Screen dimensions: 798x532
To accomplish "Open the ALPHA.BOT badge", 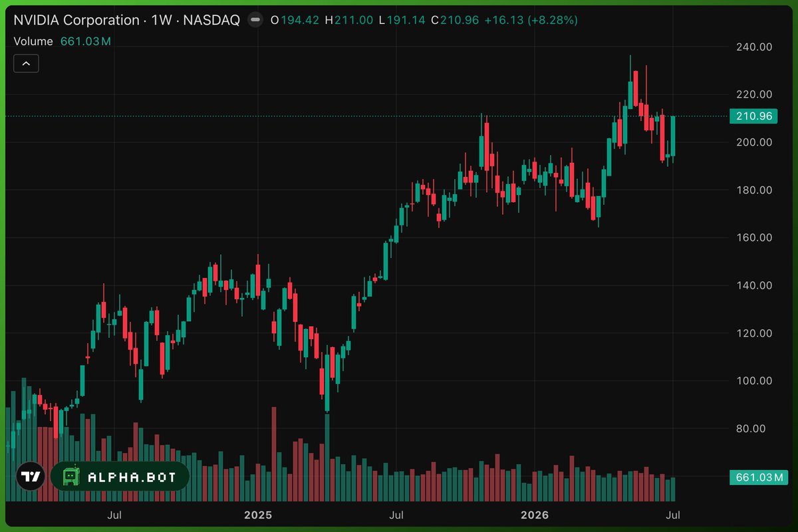I will pos(120,477).
